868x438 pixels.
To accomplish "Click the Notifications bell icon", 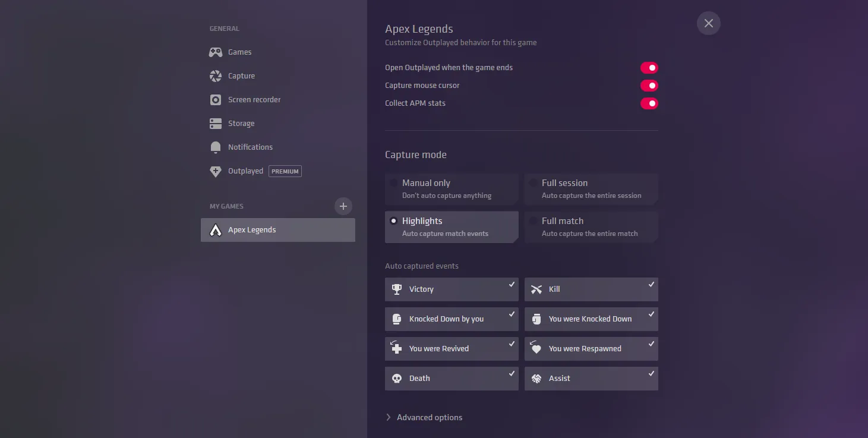I will (216, 147).
